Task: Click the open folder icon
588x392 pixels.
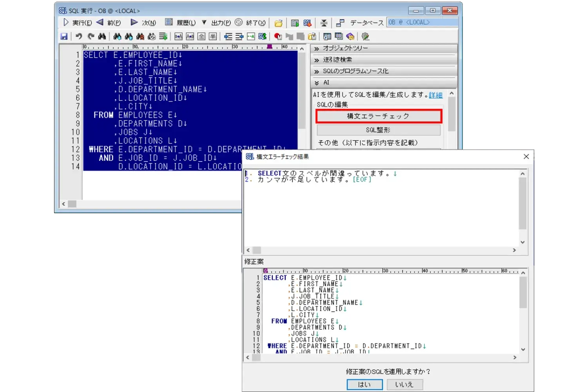Action: 278,23
